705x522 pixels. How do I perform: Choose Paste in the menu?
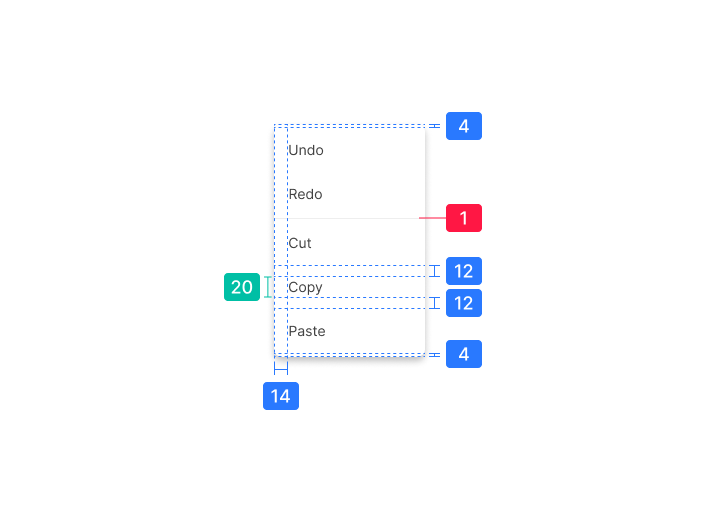[307, 331]
